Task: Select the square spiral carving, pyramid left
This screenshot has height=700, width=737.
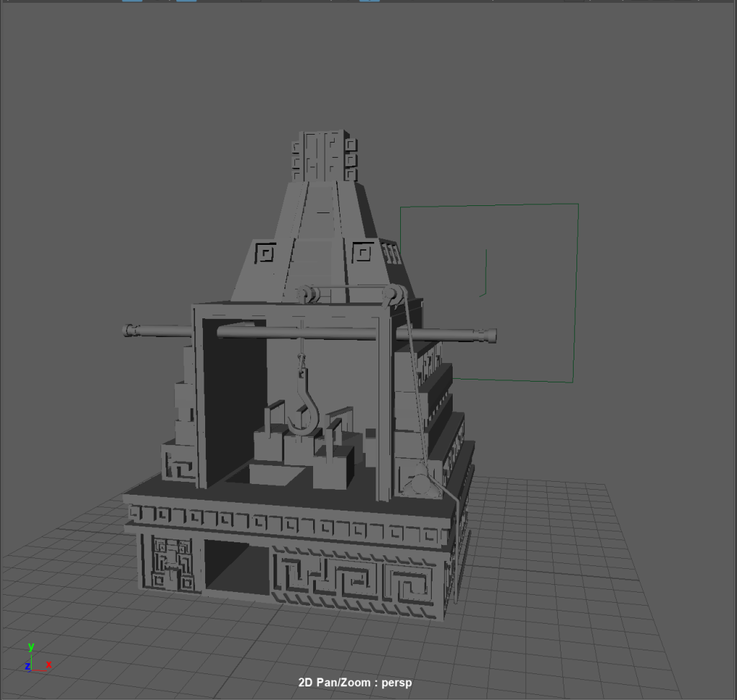Action: [266, 253]
